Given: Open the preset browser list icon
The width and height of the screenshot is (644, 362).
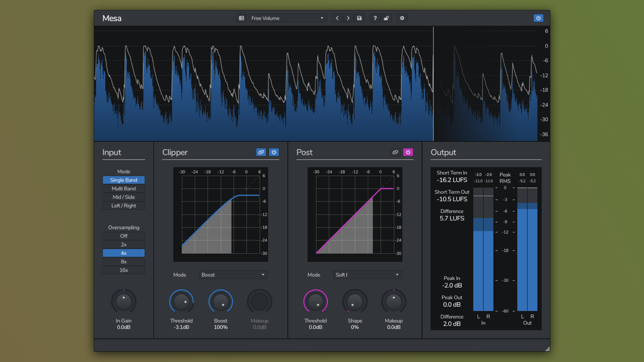Looking at the screenshot, I should tap(241, 18).
